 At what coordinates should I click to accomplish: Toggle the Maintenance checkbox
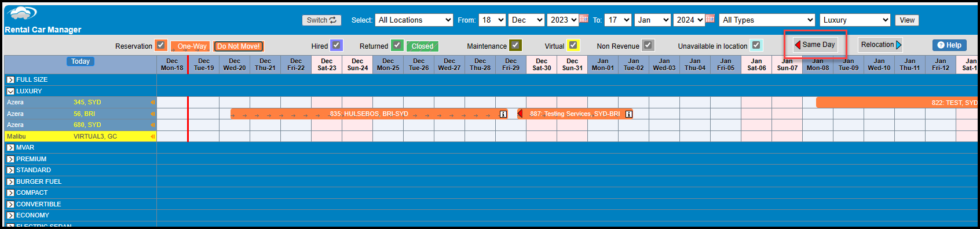[x=515, y=45]
